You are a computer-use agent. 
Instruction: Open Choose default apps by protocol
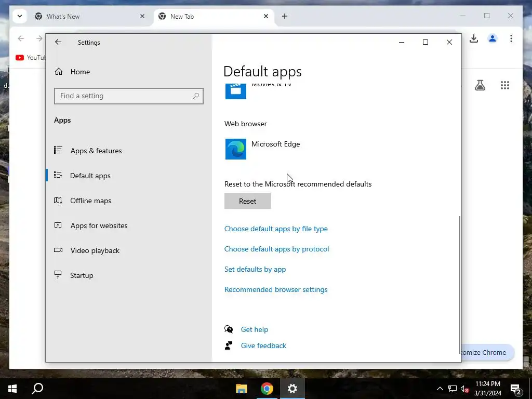[276, 249]
